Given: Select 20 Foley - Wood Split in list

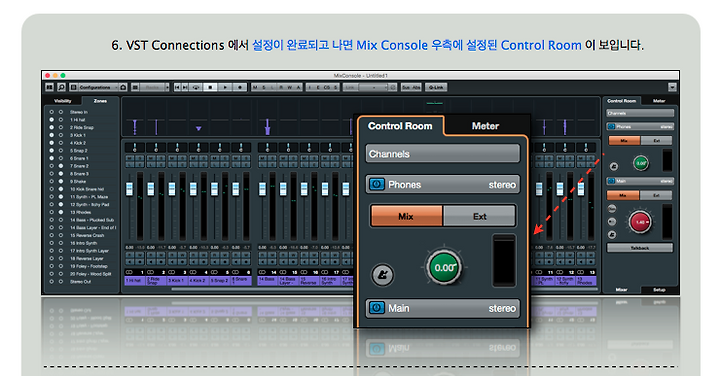Looking at the screenshot, I should click(x=91, y=274).
